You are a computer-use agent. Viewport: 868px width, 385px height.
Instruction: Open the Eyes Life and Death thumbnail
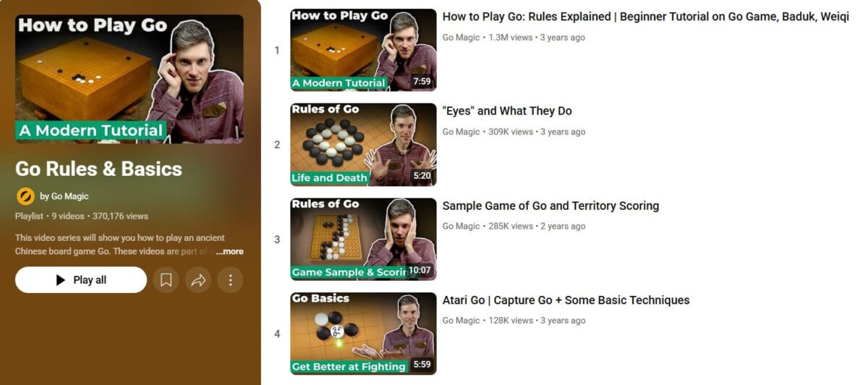(x=363, y=145)
